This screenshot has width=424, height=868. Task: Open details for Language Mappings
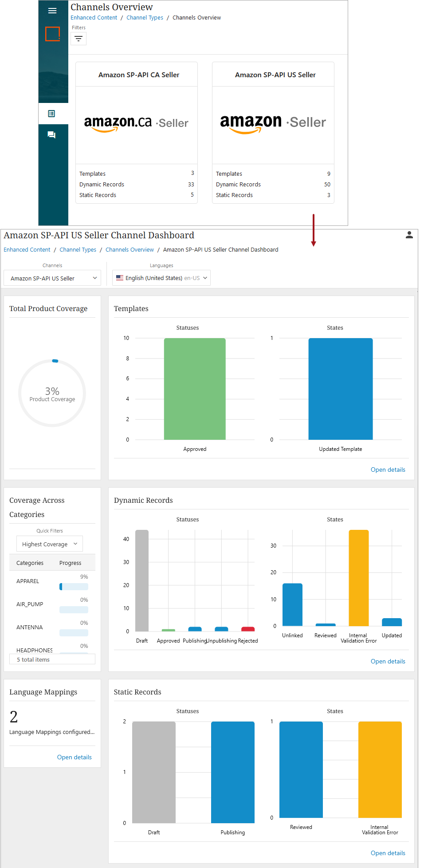tap(75, 757)
